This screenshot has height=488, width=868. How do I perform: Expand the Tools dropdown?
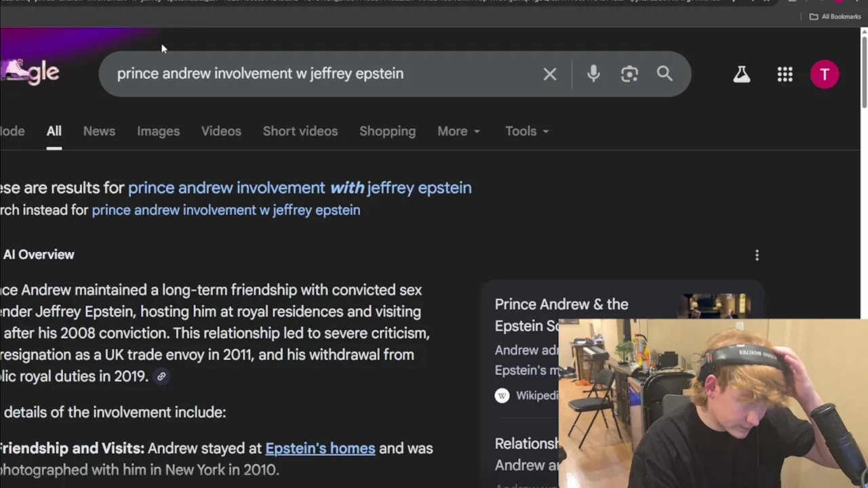point(527,131)
